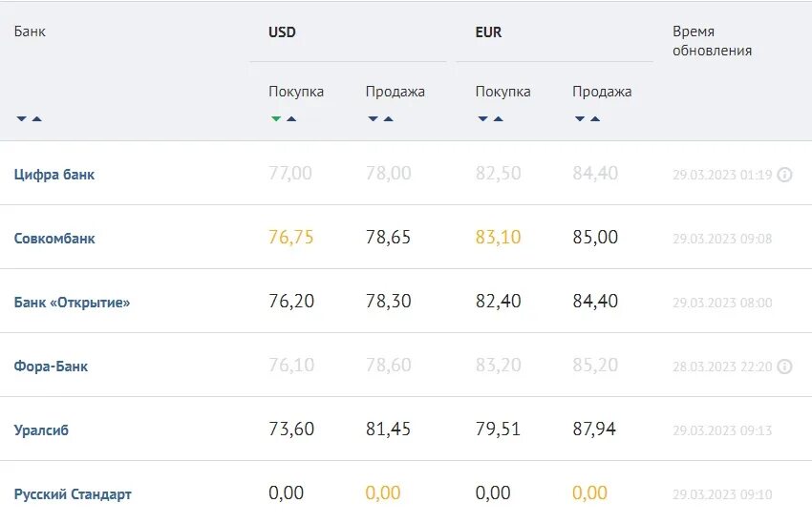Sort EUR sale rate ascending

pyautogui.click(x=595, y=119)
